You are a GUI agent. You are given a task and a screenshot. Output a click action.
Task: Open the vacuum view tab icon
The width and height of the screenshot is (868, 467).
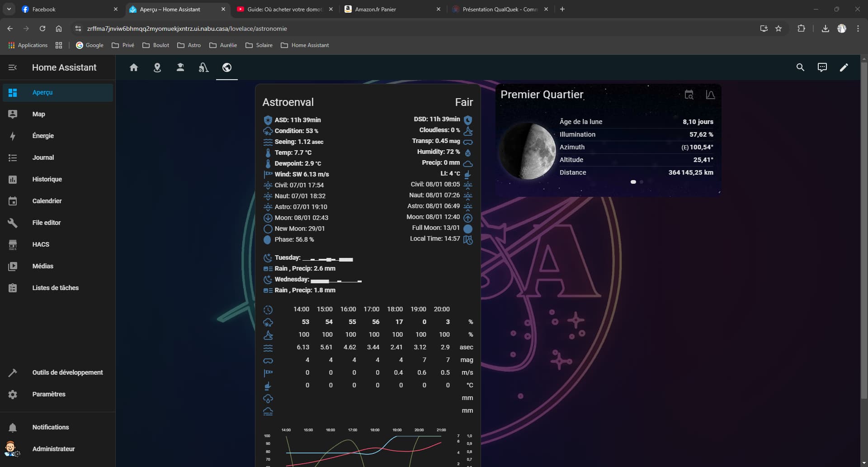point(203,67)
